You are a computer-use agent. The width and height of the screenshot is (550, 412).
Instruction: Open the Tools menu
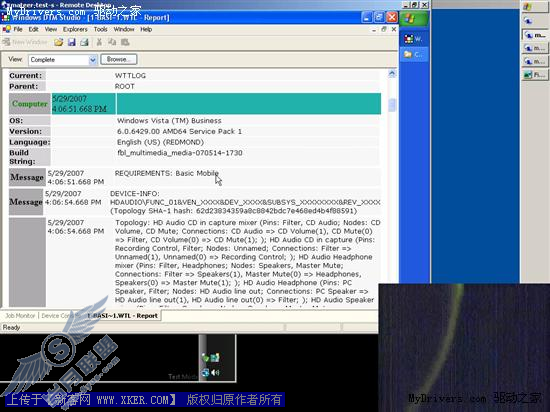[100, 29]
